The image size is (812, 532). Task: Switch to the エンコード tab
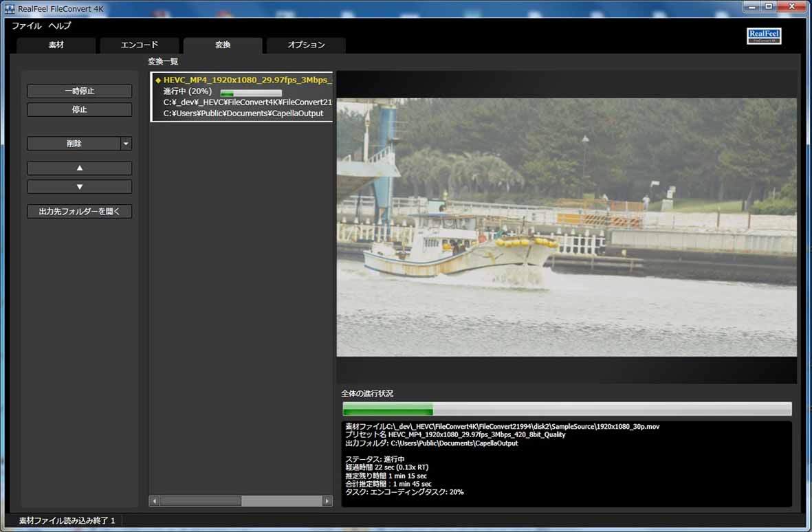[x=140, y=45]
